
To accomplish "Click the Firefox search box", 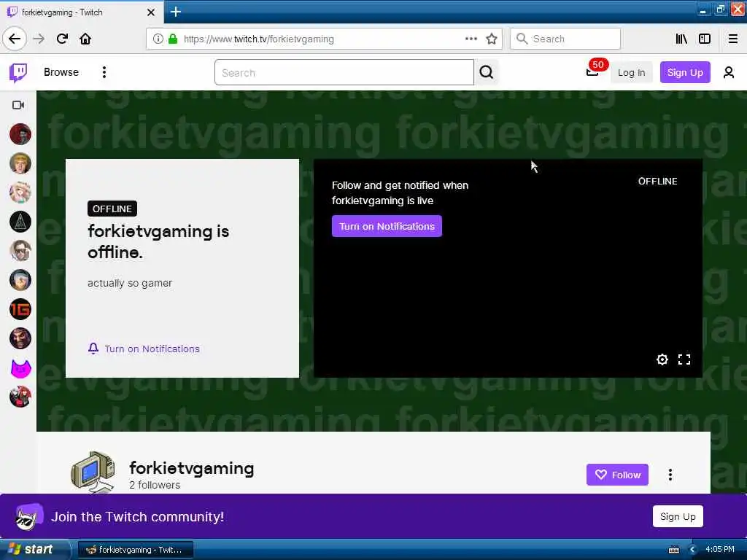I will [x=565, y=39].
